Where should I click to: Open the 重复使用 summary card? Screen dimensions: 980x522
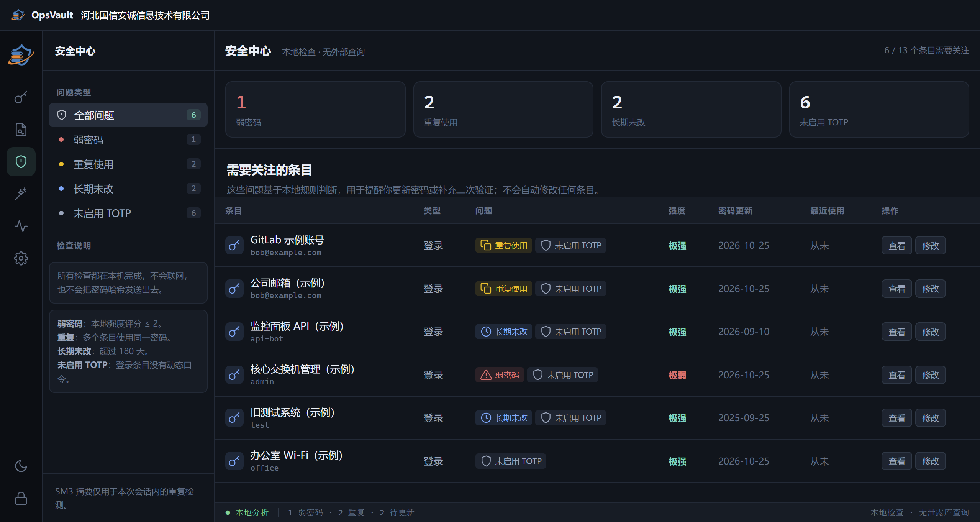pyautogui.click(x=503, y=109)
